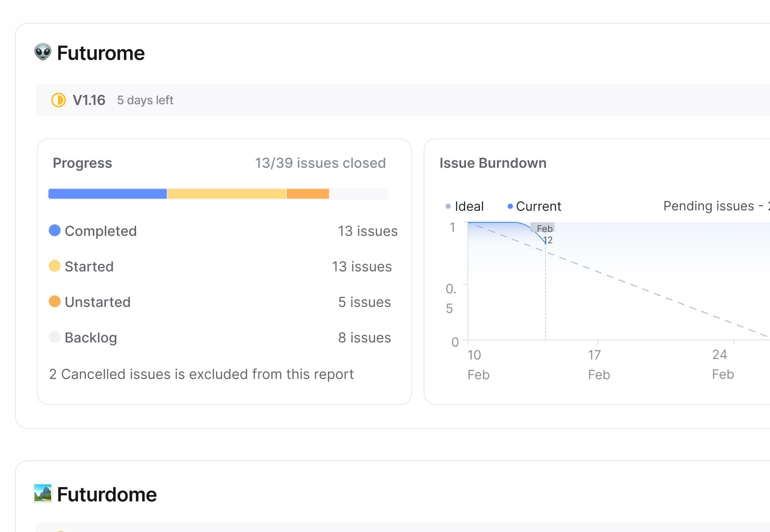Click the yellow Started status dot
770x532 pixels.
coord(55,266)
